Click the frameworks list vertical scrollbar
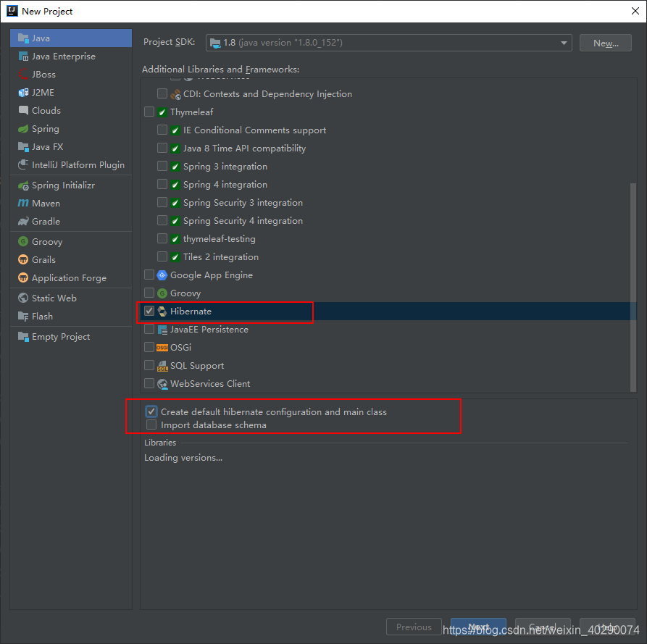Screen dimensions: 647x644 [x=633, y=287]
